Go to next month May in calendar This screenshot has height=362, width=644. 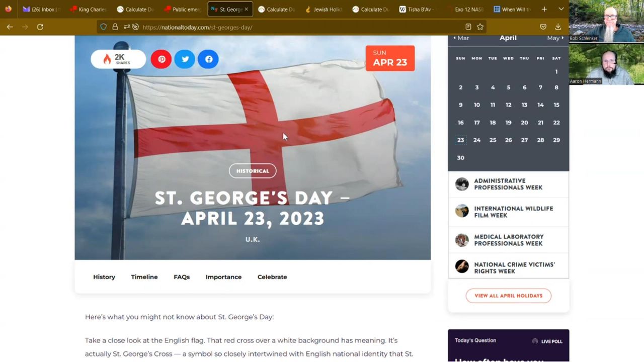(x=555, y=38)
